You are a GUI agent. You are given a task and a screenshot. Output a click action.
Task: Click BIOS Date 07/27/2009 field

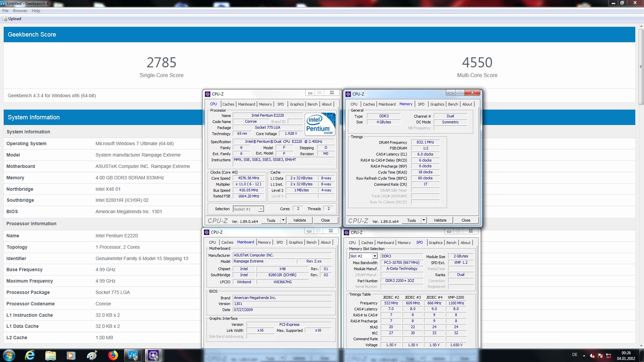click(x=282, y=310)
